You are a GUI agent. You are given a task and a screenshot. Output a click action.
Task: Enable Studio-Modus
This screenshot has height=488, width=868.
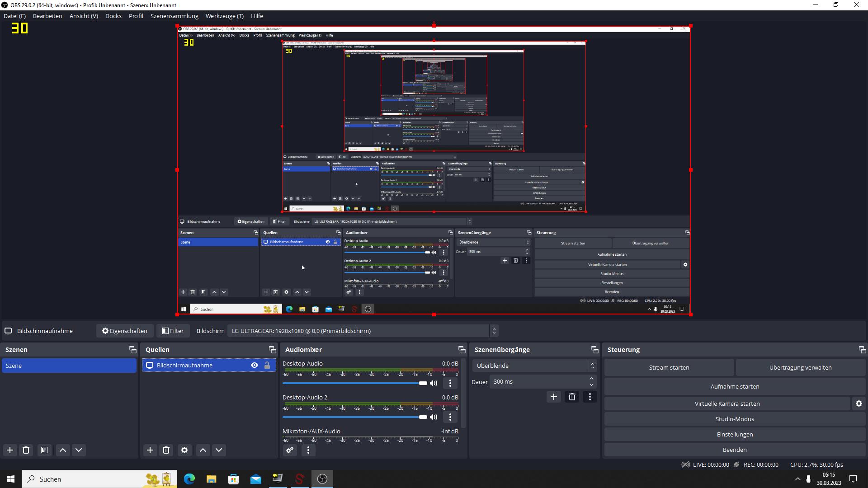point(735,419)
